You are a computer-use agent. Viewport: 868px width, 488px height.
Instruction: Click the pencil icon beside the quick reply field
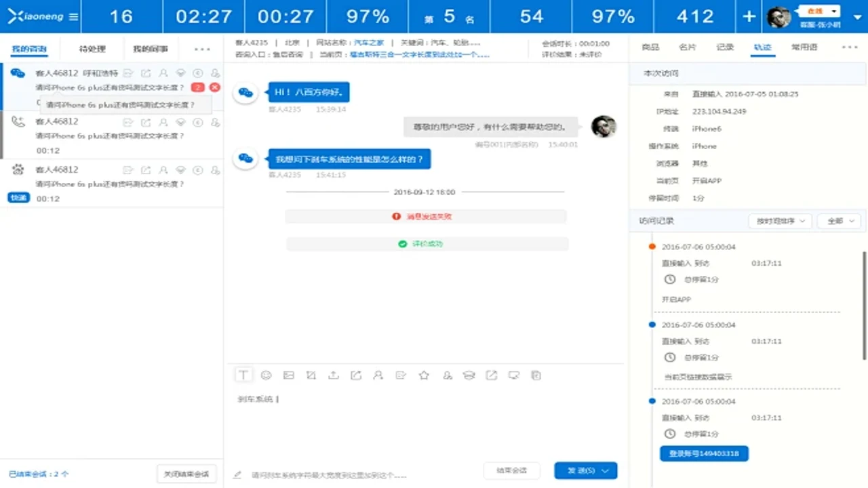point(237,475)
